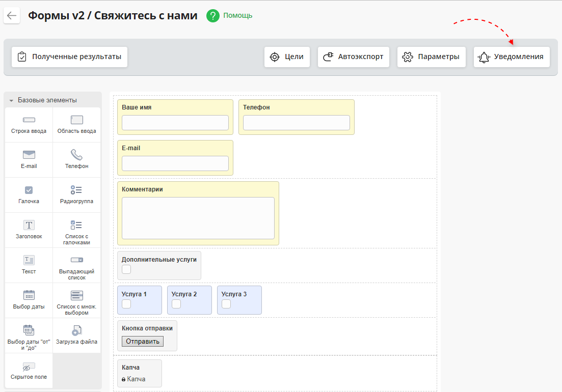
Task: Select the Скрытое поле element
Action: click(x=29, y=367)
